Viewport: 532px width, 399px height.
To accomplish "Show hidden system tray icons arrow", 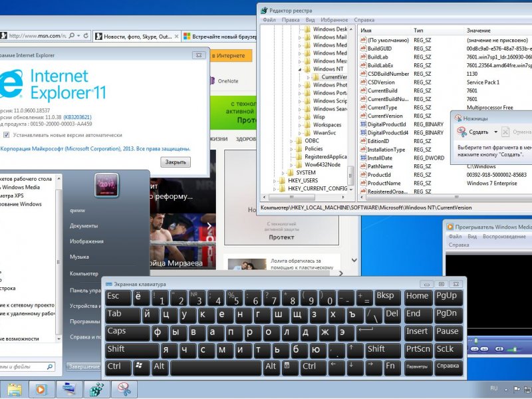I will (x=506, y=390).
